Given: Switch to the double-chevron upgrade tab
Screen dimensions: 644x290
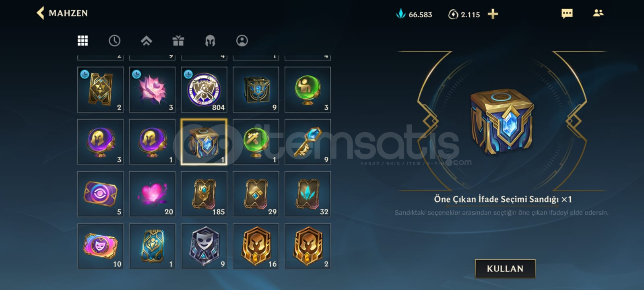Looking at the screenshot, I should pyautogui.click(x=146, y=41).
